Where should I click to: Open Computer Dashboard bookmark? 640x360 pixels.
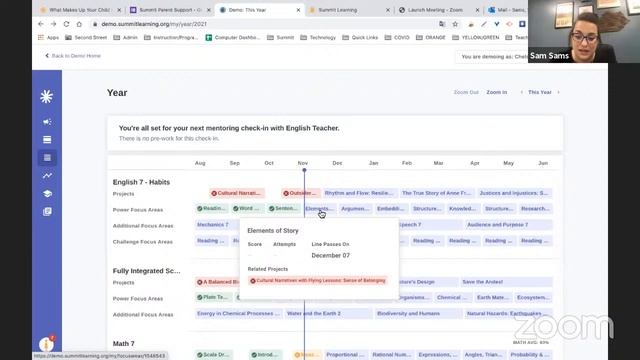click(x=233, y=38)
